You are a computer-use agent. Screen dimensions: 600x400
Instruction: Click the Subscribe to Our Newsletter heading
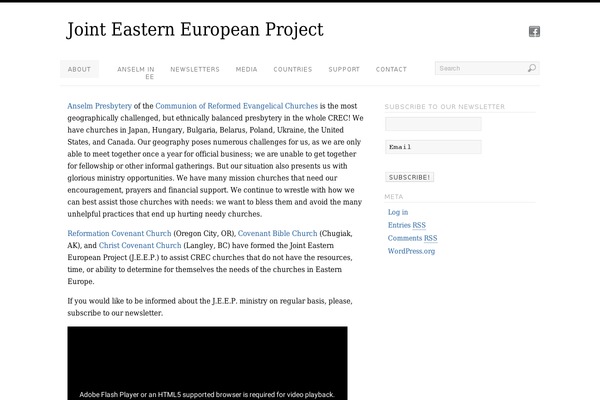point(445,107)
